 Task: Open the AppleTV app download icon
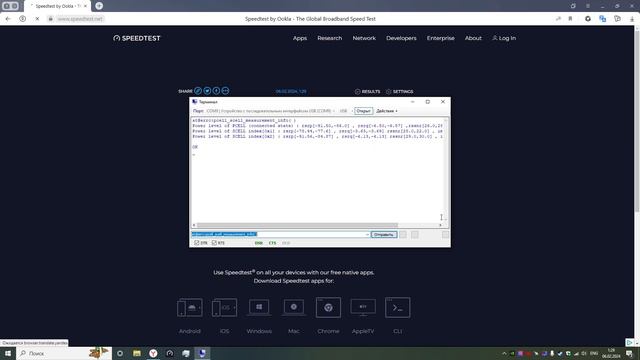coord(363,307)
